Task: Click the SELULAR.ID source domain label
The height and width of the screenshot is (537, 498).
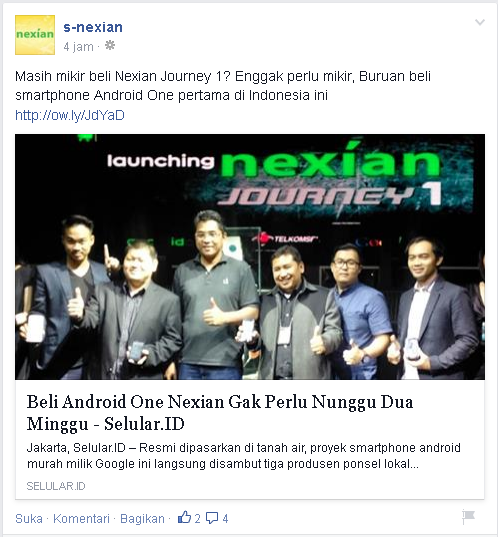Action: 56,486
